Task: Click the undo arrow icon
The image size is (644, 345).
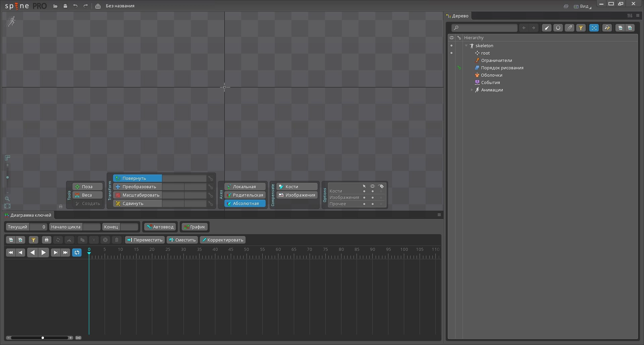Action: (x=75, y=6)
